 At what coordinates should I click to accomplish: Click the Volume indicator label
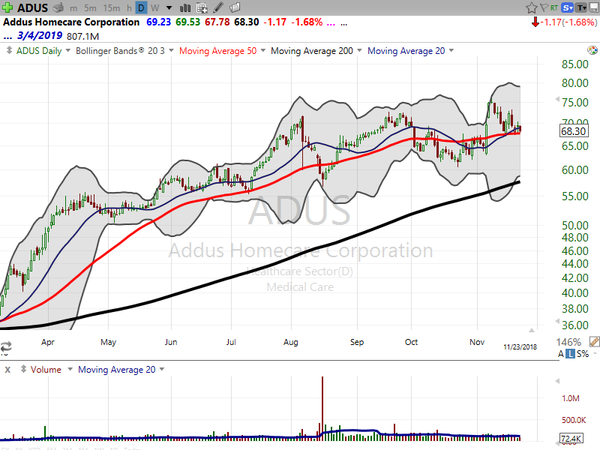[x=46, y=370]
